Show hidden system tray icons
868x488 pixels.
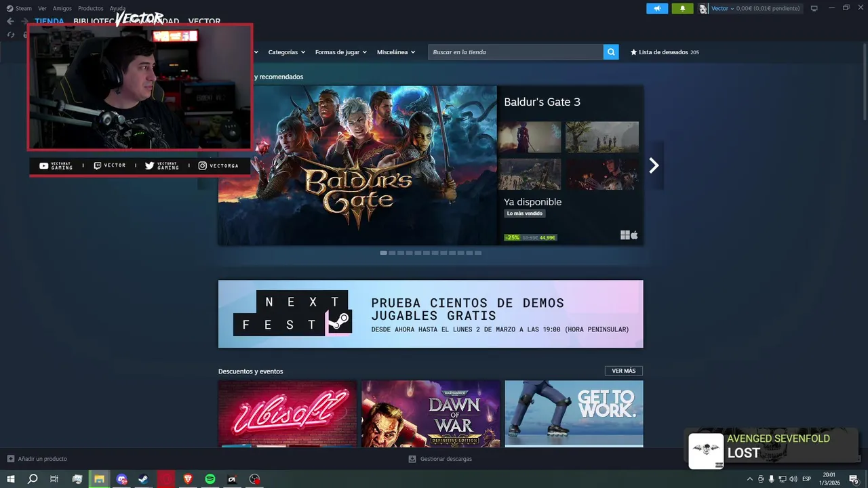click(x=749, y=479)
